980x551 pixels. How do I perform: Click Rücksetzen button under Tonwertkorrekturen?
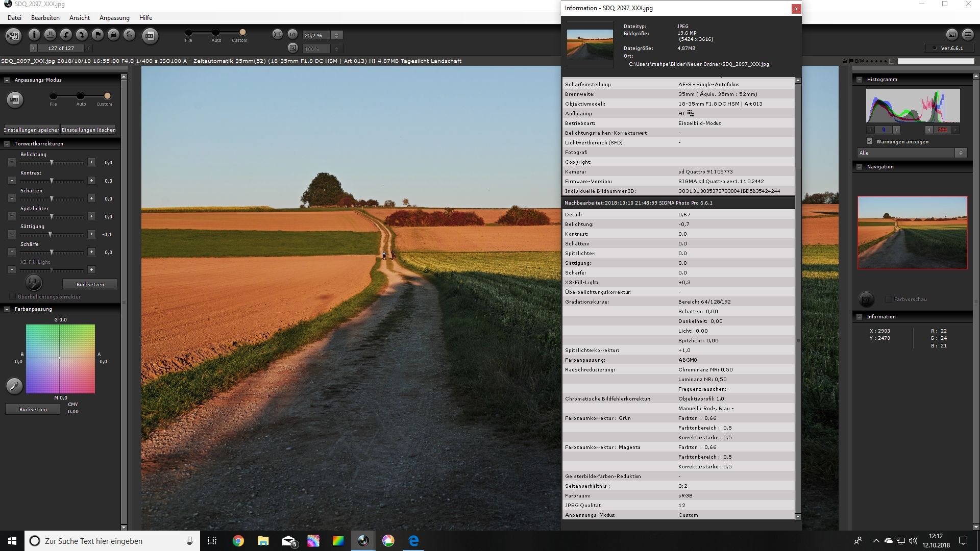click(90, 284)
